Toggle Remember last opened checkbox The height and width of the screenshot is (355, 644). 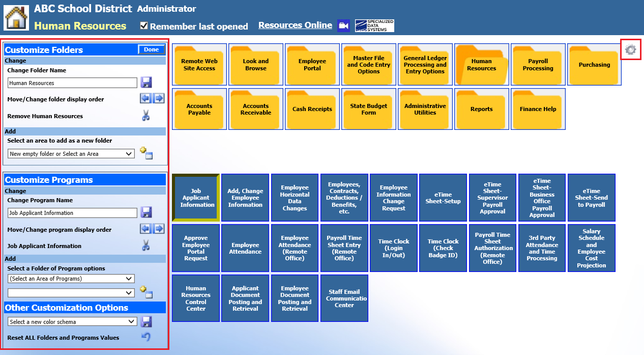click(144, 26)
